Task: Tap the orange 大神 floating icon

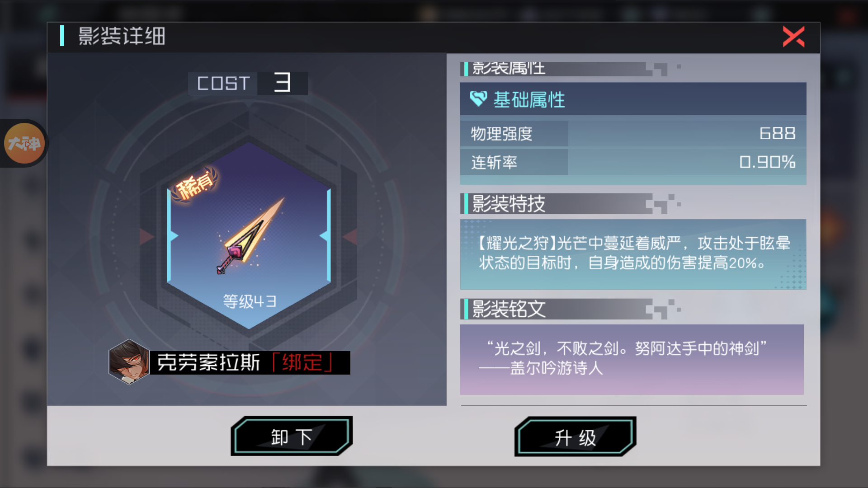Action: 24,144
